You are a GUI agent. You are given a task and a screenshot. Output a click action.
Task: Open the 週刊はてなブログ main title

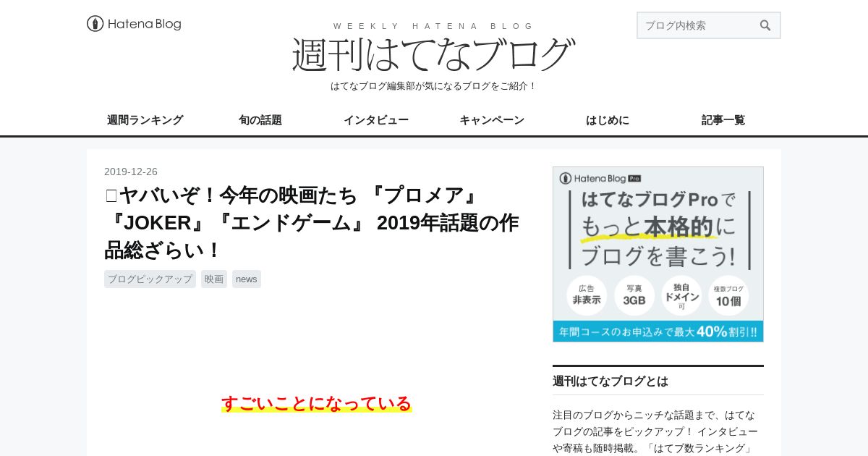tap(433, 54)
